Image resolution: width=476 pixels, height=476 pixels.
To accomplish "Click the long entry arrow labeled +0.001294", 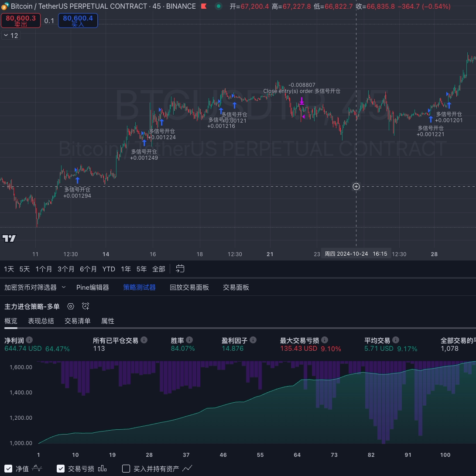I will (77, 180).
